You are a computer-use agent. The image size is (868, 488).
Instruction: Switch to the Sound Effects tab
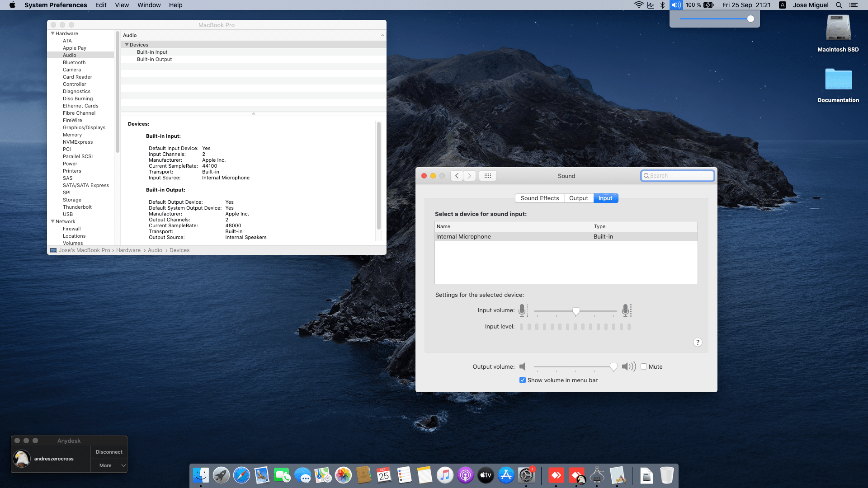coord(539,198)
